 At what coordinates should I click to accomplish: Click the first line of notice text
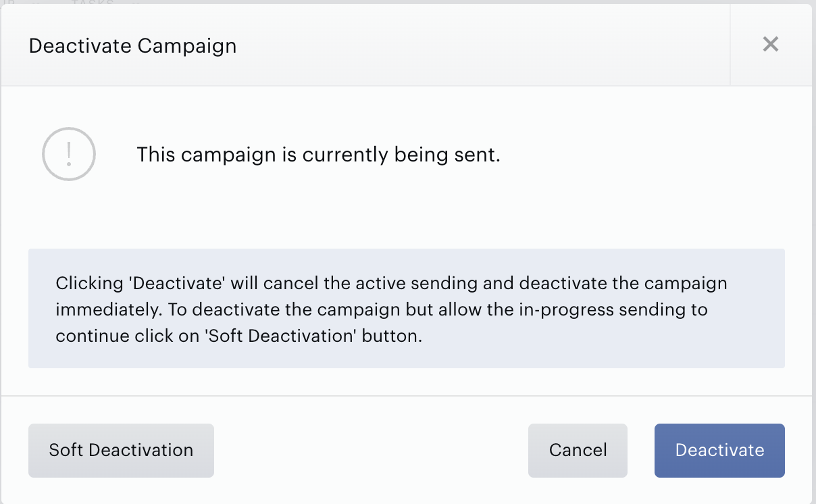click(392, 282)
